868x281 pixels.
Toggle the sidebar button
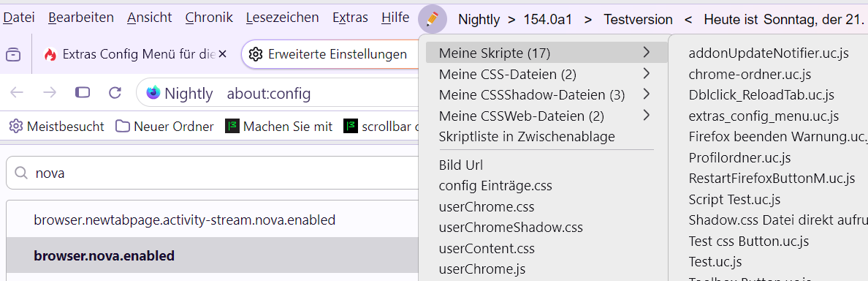point(83,92)
